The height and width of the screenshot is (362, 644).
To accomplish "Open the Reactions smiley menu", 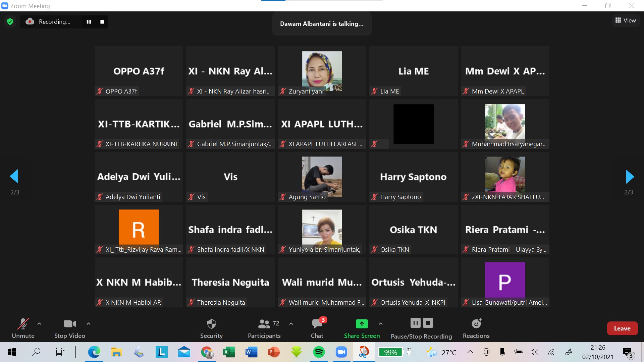I will click(x=476, y=324).
